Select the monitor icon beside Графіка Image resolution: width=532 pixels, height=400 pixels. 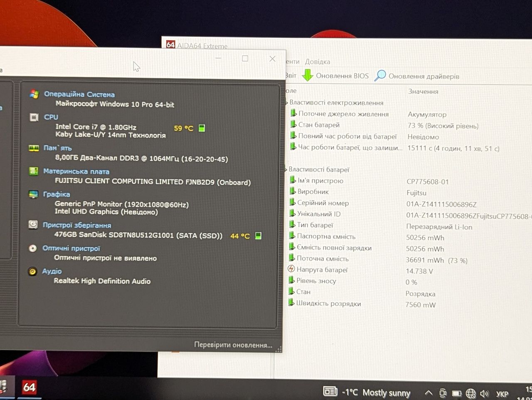pos(33,194)
